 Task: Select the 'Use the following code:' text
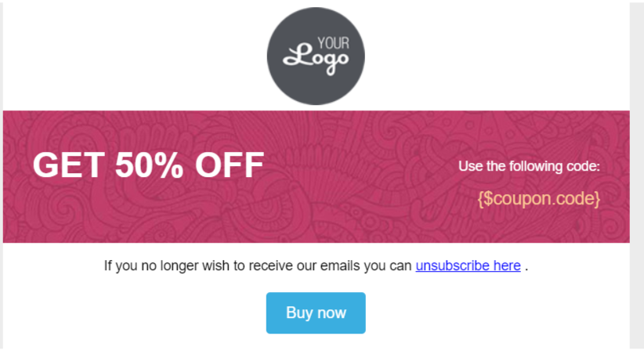point(529,166)
